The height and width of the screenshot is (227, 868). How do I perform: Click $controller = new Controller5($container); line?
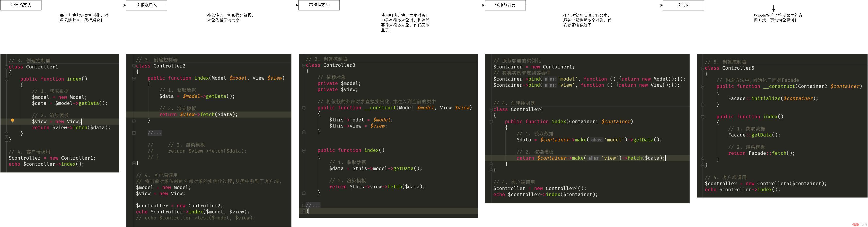[x=766, y=183]
